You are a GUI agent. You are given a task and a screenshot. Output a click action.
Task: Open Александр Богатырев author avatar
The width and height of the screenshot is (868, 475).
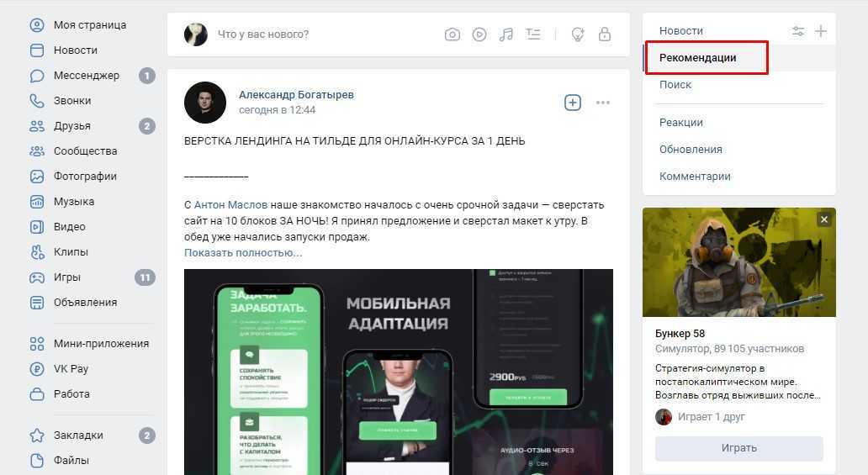click(205, 103)
